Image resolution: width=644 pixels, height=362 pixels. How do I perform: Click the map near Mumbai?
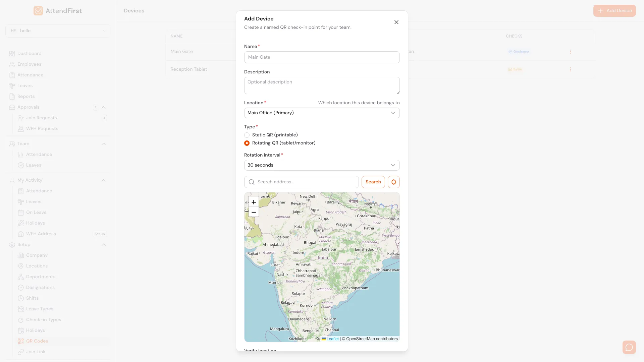pyautogui.click(x=275, y=283)
